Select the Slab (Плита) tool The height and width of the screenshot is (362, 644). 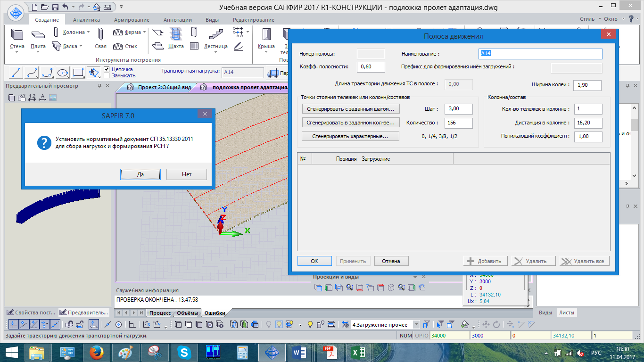click(38, 38)
